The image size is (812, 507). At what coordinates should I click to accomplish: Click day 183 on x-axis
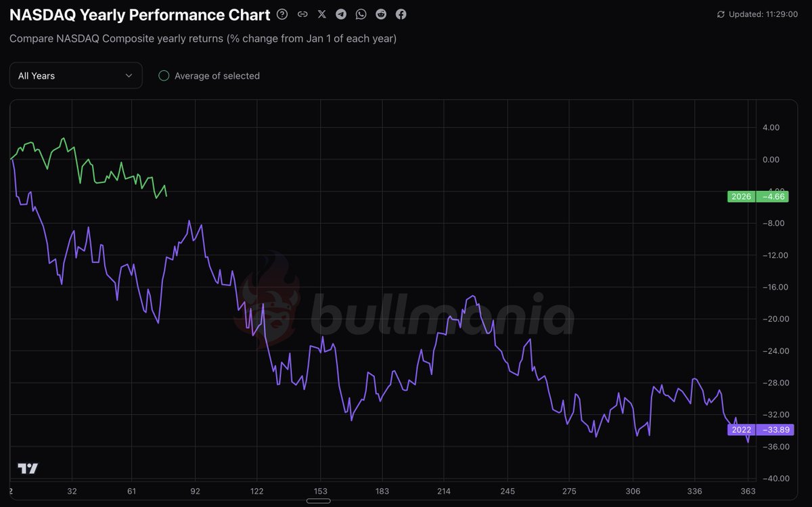382,491
